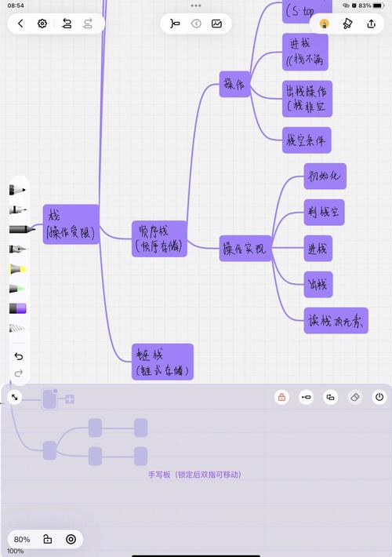Select the 顺序栈 (顺序存储) node
This screenshot has height=557, width=392.
click(159, 238)
